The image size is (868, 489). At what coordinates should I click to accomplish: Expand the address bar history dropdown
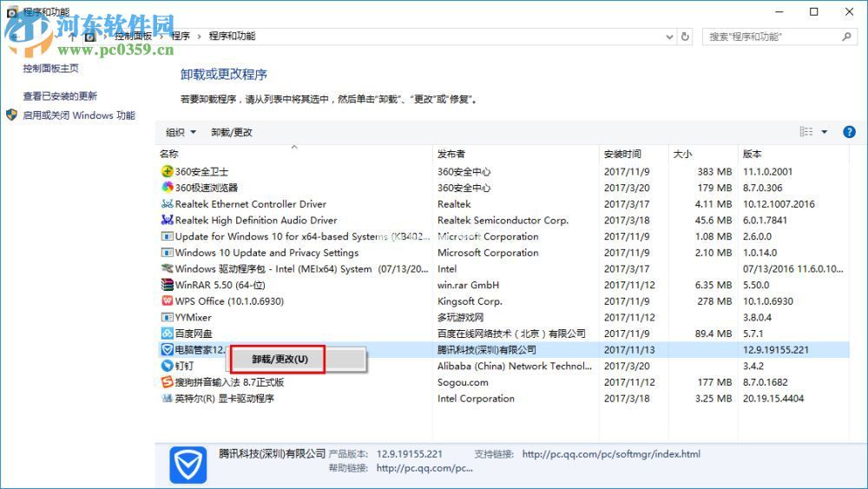(x=670, y=36)
